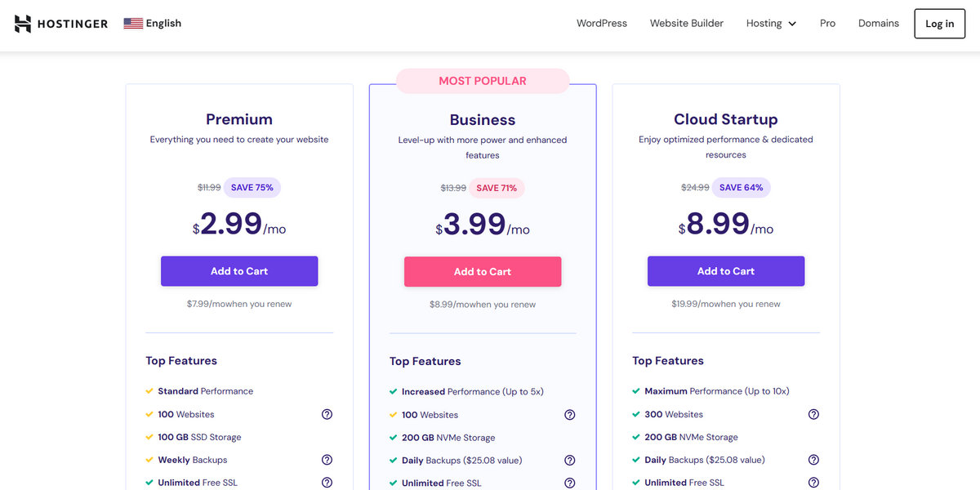
Task: Click the $8.99/mo price
Action: click(x=726, y=224)
